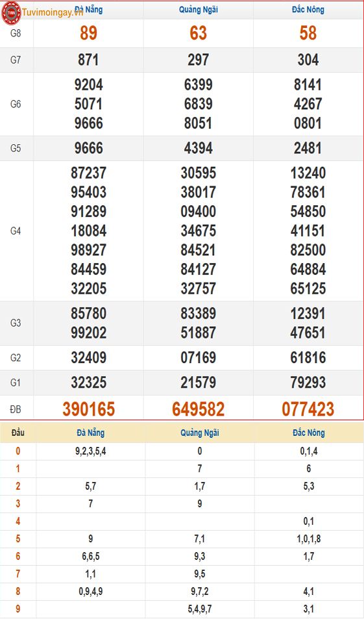Click the Đầu column header
The height and width of the screenshot is (619, 364).
pos(18,433)
